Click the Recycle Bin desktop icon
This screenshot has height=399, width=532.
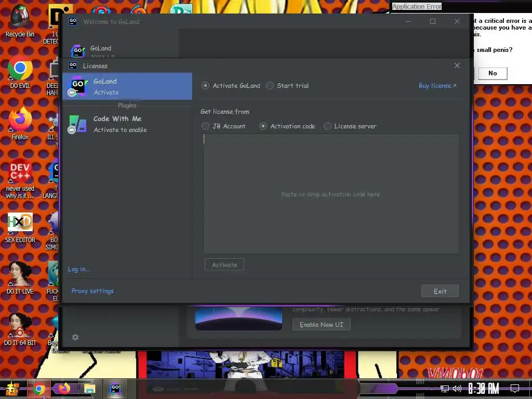[20, 21]
